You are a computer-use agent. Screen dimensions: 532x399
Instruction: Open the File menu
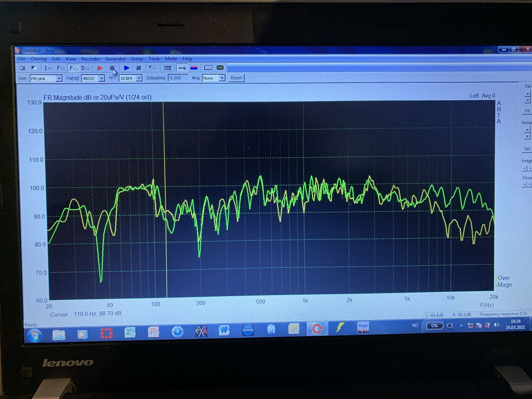coord(22,59)
